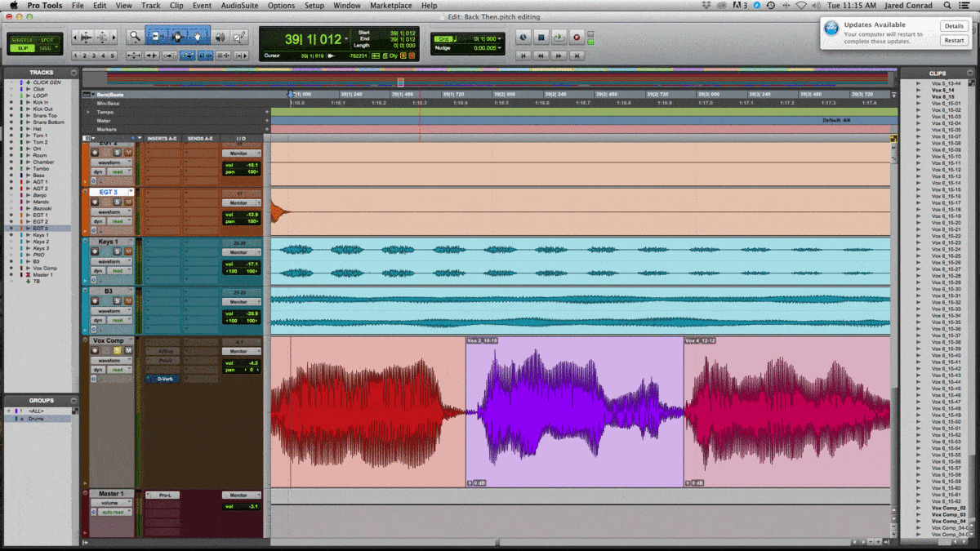Click the Rewind transport button

[541, 56]
